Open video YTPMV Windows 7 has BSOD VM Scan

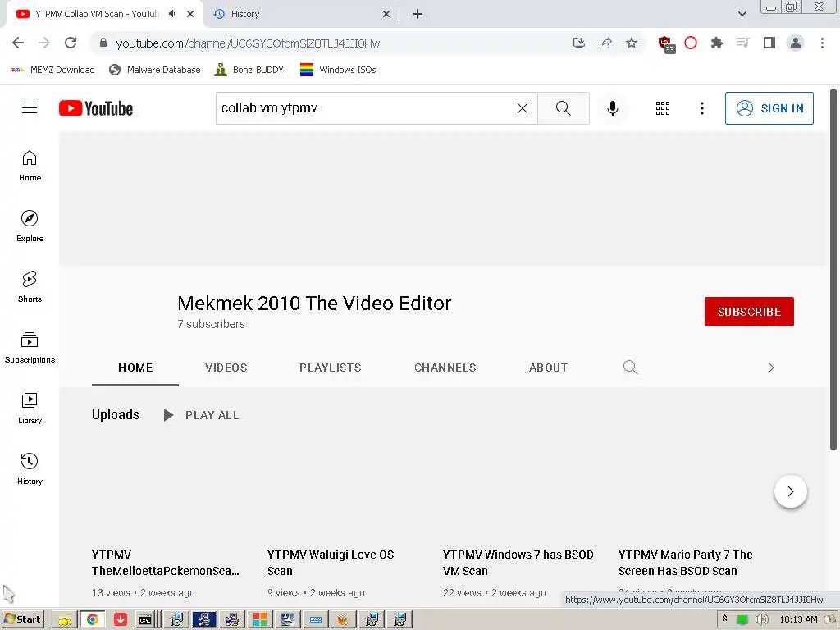coord(518,563)
